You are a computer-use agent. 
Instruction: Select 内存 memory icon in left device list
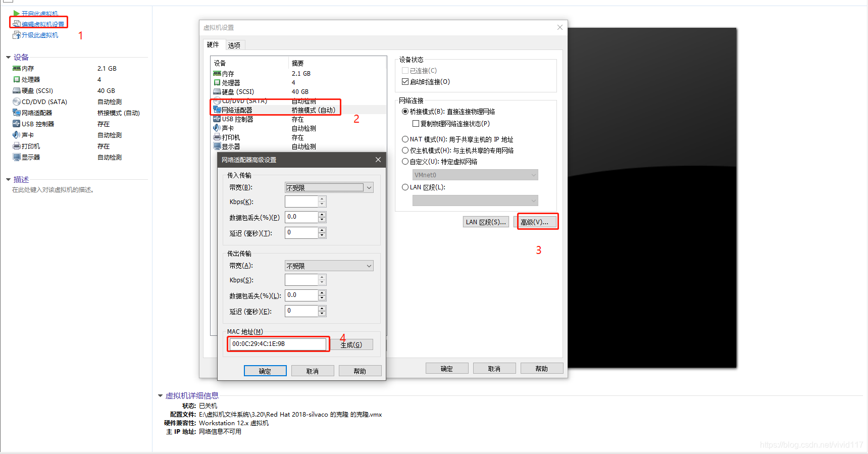point(16,68)
